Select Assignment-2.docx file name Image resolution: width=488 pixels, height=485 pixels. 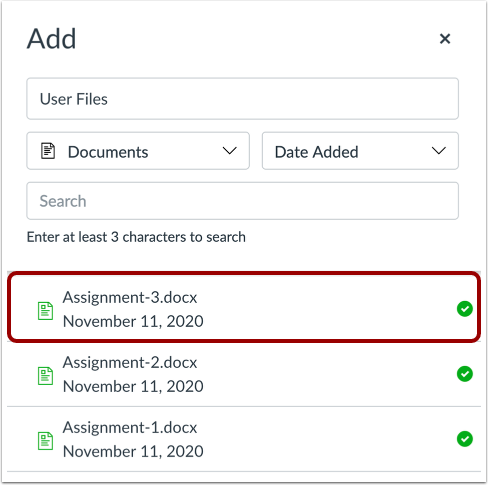pyautogui.click(x=130, y=362)
